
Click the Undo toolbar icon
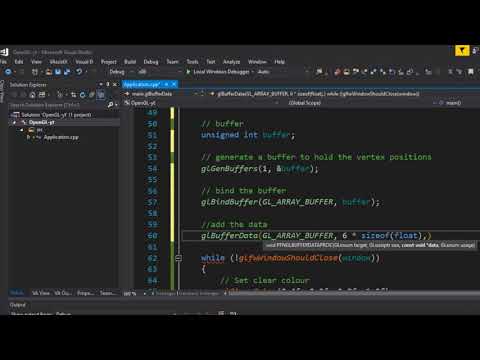pos(79,72)
